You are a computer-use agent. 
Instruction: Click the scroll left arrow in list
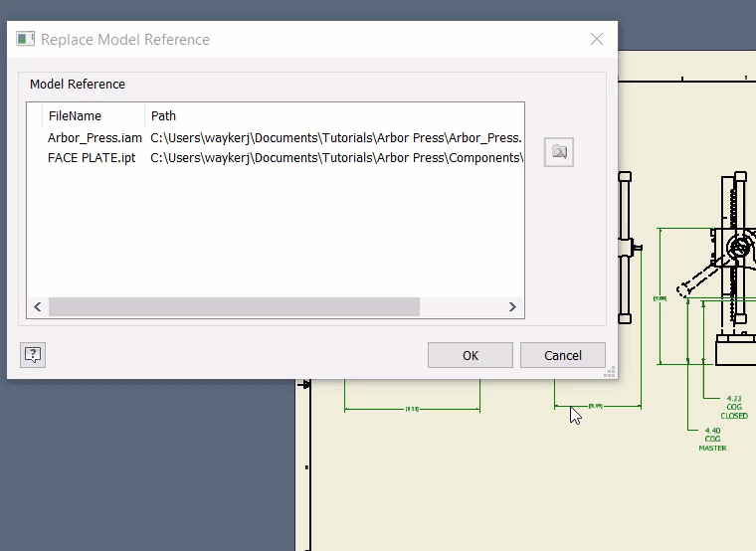(x=38, y=307)
